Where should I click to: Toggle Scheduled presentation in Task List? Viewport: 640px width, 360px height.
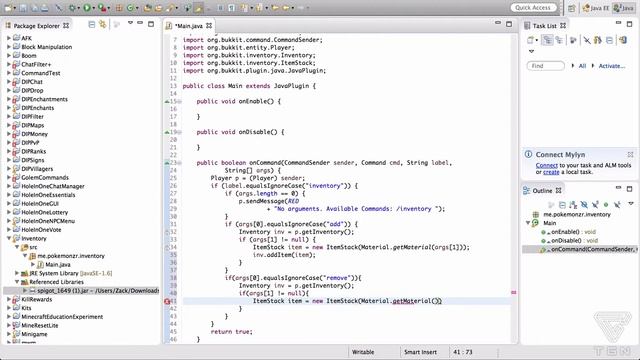tap(559, 40)
